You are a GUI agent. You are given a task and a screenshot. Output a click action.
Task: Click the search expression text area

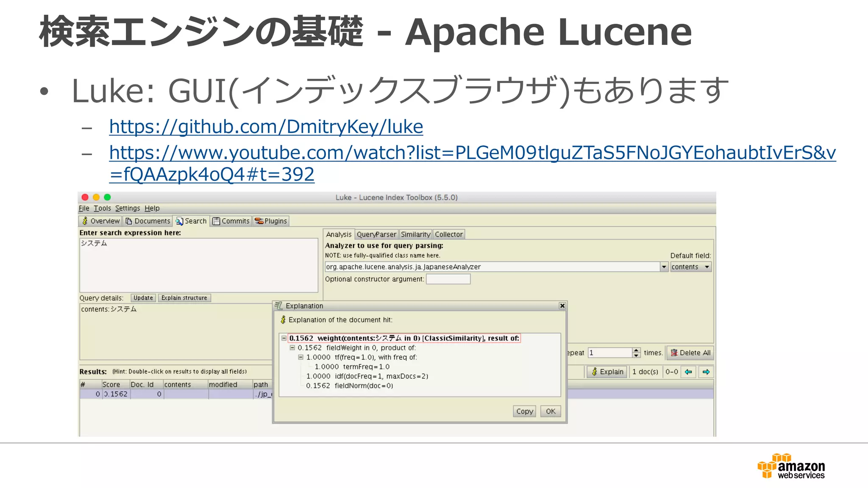click(199, 265)
